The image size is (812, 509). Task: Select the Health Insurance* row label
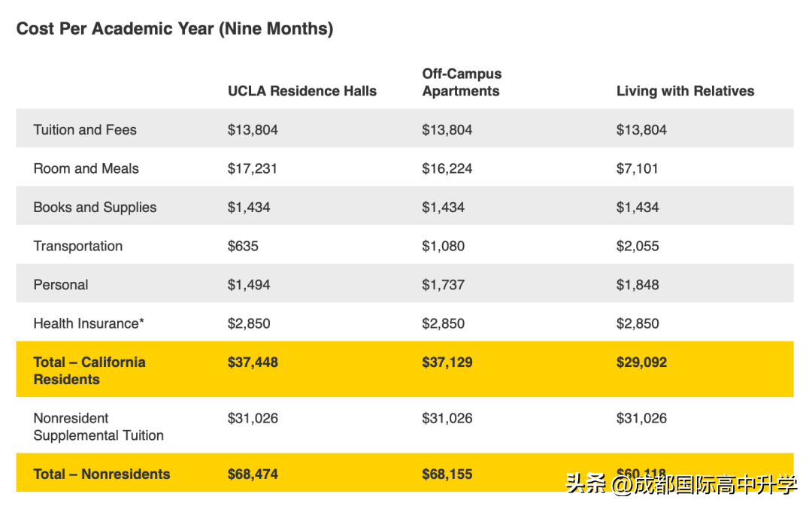(x=89, y=324)
